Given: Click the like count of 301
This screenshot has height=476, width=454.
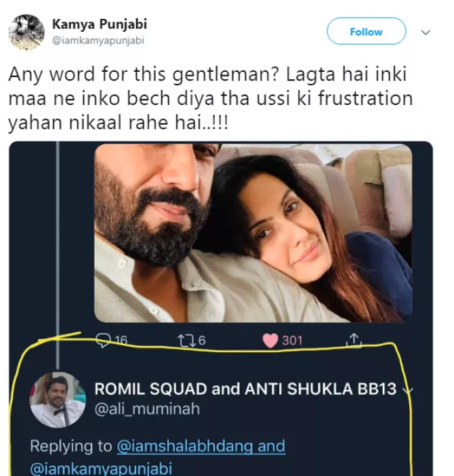Looking at the screenshot, I should (x=292, y=340).
